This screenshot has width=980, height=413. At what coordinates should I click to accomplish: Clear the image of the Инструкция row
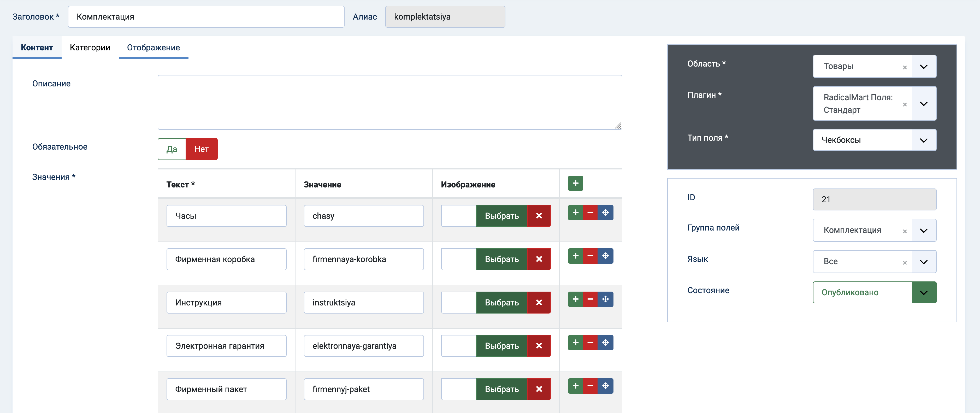pos(539,303)
